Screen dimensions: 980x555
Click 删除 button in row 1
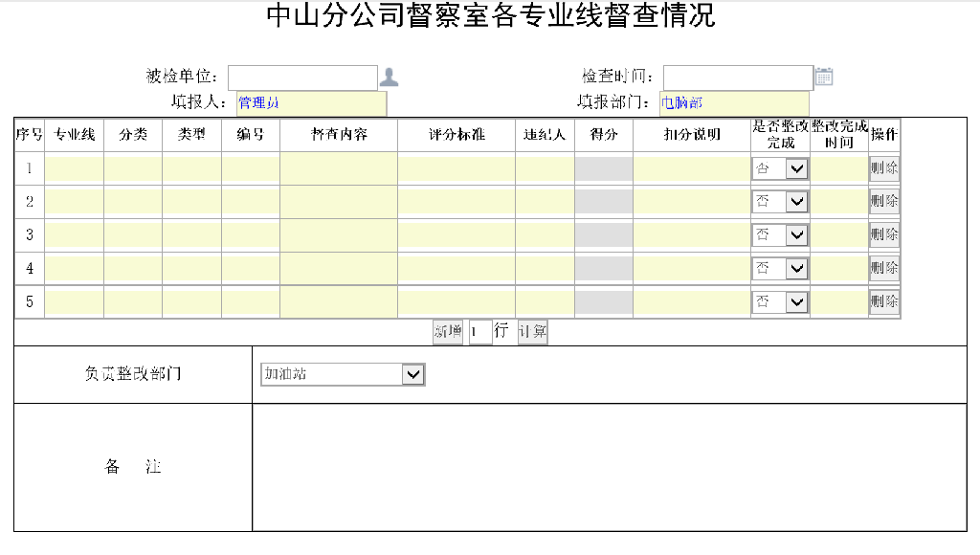pos(884,168)
